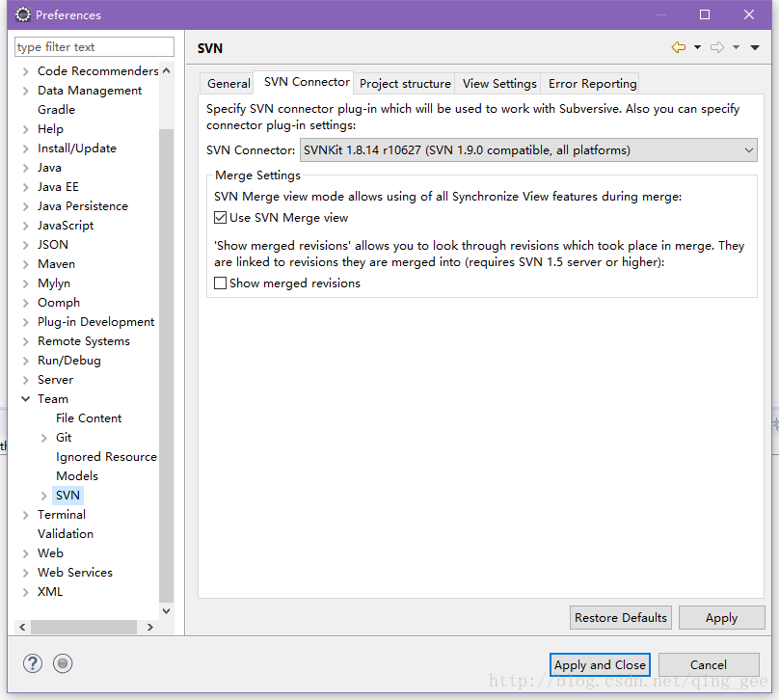
Task: Select Mylyn in the tree
Action: [54, 283]
